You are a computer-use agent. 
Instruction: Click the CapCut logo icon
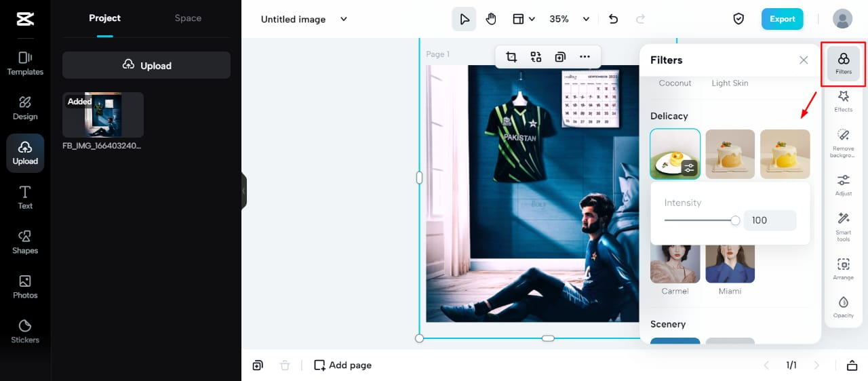pyautogui.click(x=25, y=19)
